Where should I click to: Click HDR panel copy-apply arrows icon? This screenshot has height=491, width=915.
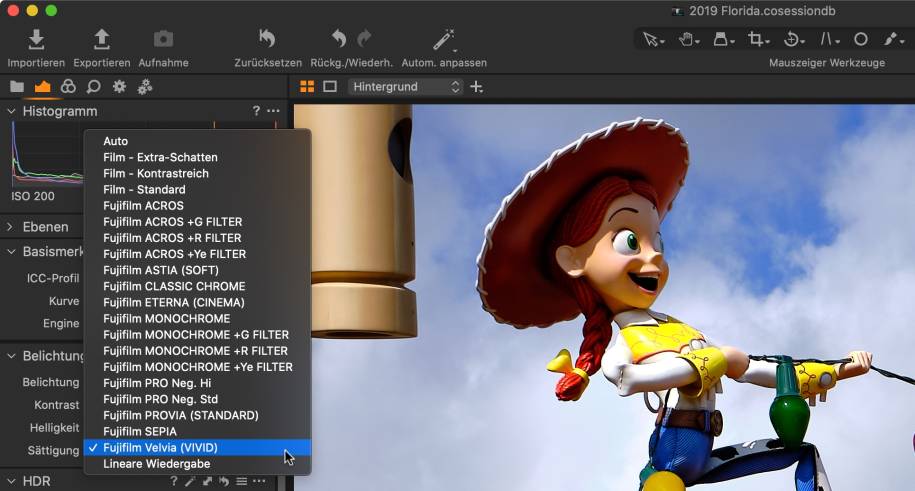(x=208, y=481)
